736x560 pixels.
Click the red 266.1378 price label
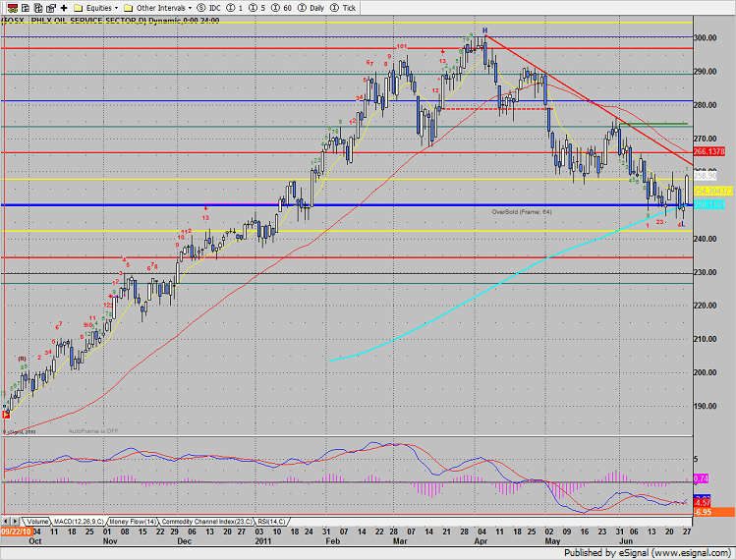click(x=708, y=151)
